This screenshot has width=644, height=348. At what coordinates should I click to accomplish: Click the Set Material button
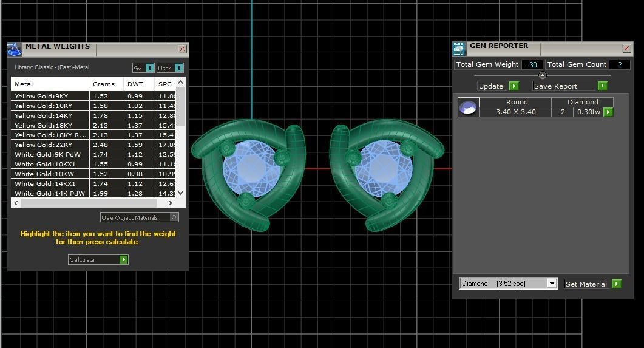pyautogui.click(x=592, y=284)
